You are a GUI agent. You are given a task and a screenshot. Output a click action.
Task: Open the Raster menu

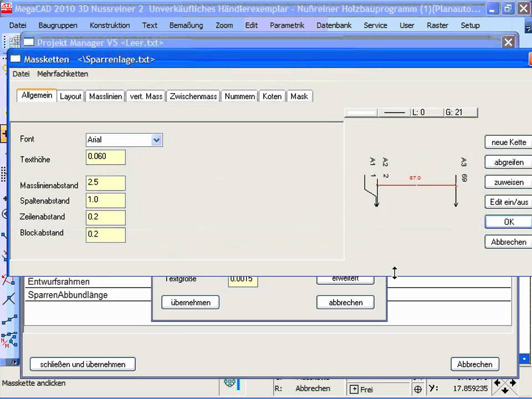coord(437,25)
